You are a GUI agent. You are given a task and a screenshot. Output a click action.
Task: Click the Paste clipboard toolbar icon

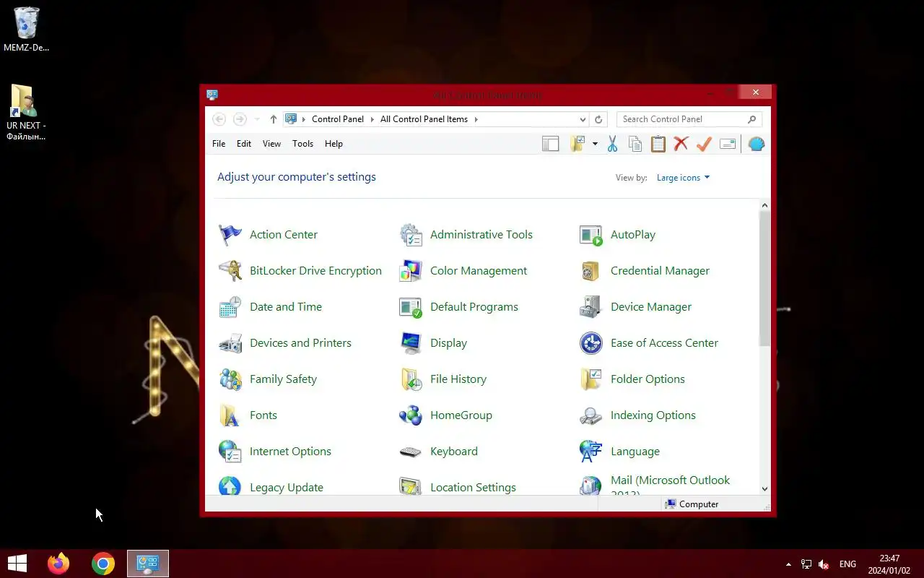(x=658, y=144)
